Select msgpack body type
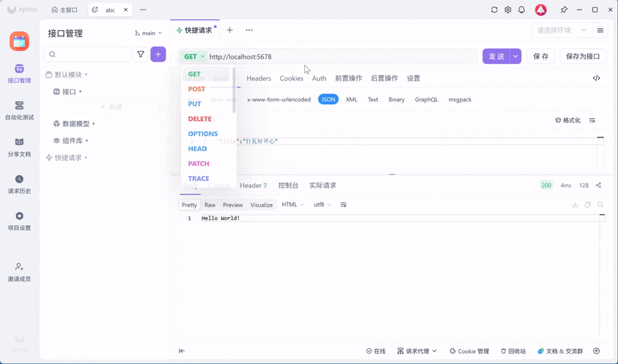This screenshot has height=364, width=618. pyautogui.click(x=460, y=100)
